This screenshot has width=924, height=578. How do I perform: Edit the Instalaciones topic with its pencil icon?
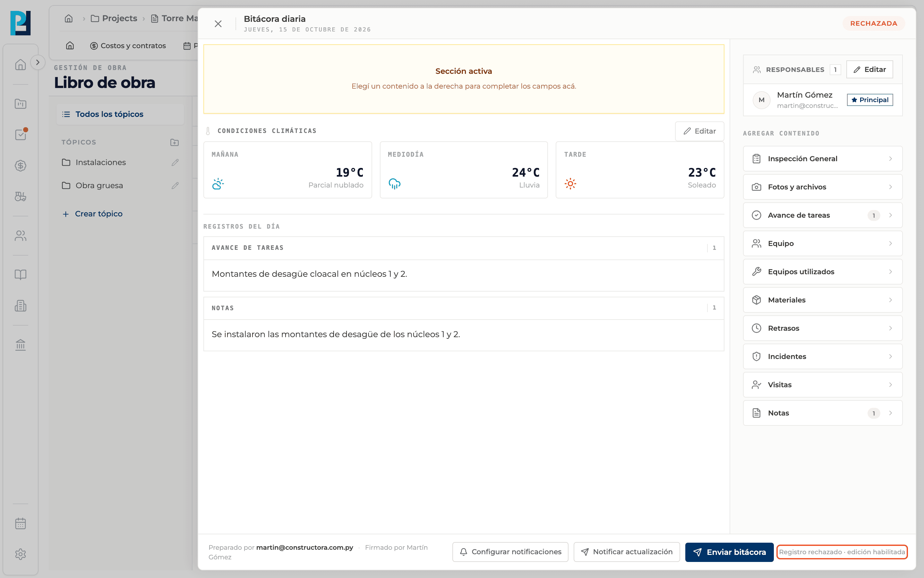coord(175,162)
